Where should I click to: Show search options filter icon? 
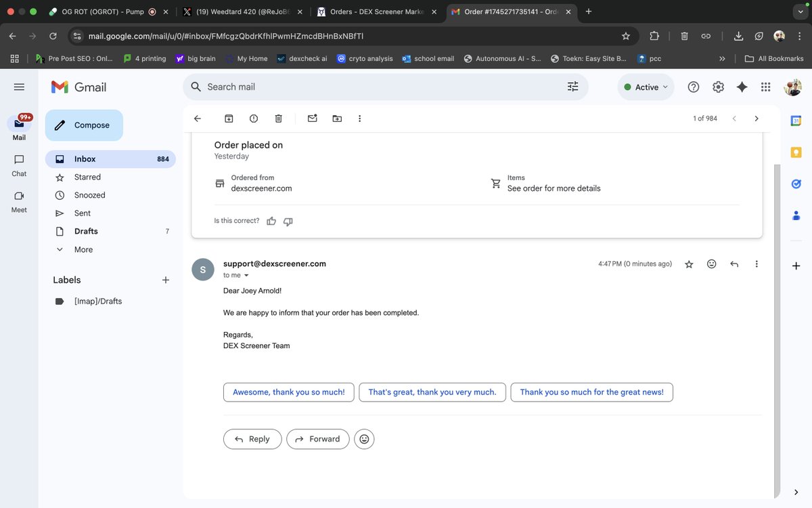[572, 87]
